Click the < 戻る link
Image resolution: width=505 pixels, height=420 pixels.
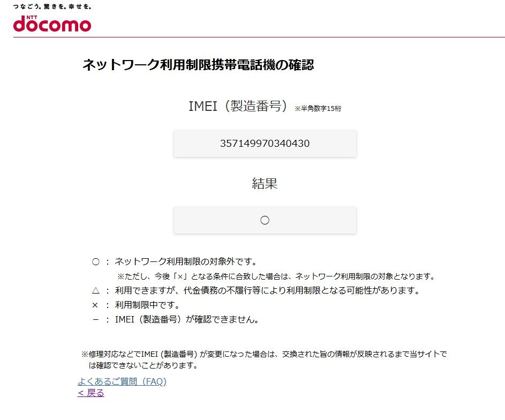tap(90, 393)
